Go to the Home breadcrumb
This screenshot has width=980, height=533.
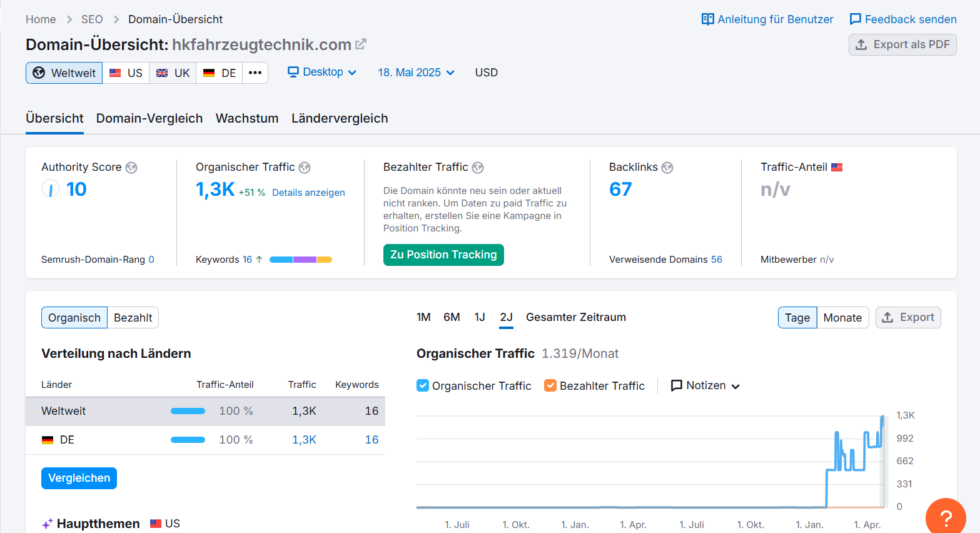(x=41, y=19)
